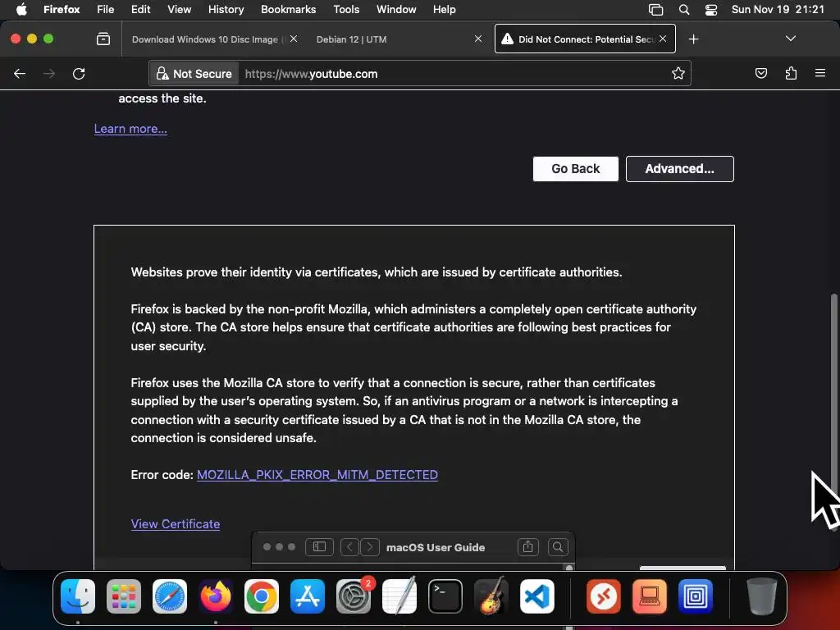This screenshot has width=840, height=630.
Task: Open the Firefox application menu in menu bar
Action: point(62,9)
